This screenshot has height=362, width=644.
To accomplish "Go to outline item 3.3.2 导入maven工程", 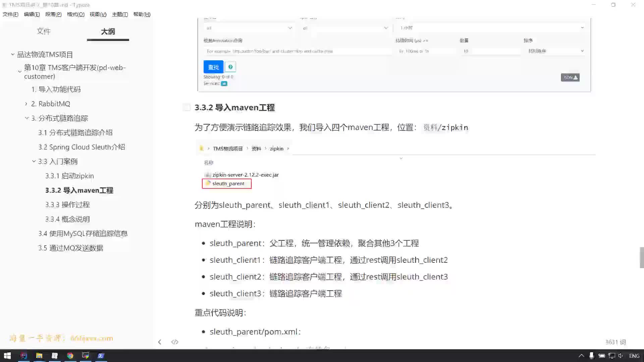I will click(79, 190).
